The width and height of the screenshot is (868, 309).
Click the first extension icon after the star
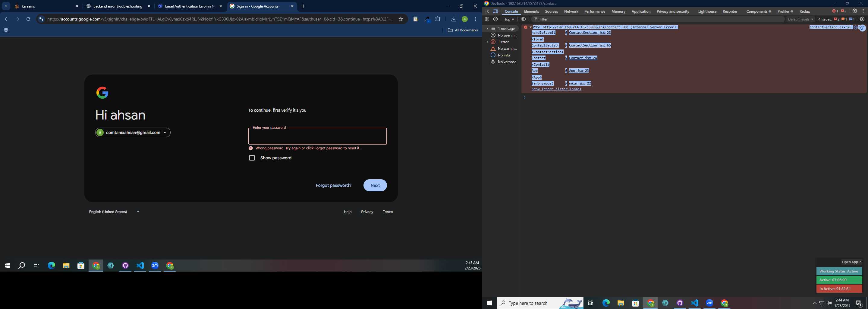pos(416,19)
